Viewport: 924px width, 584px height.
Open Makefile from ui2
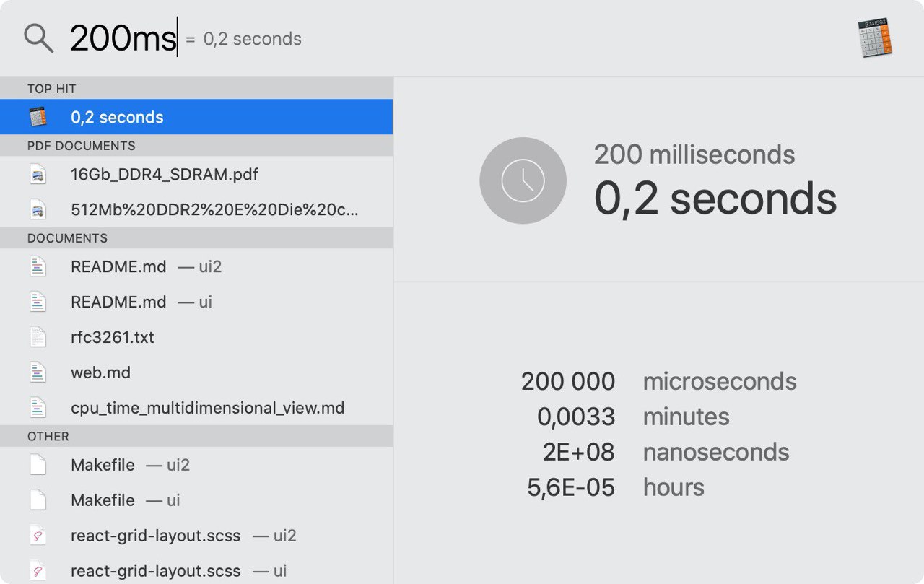pyautogui.click(x=196, y=465)
